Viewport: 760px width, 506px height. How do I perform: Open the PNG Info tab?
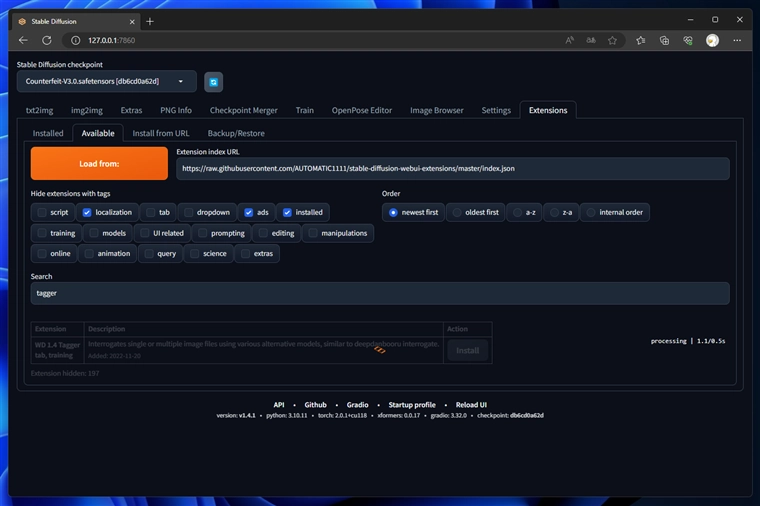coord(176,110)
